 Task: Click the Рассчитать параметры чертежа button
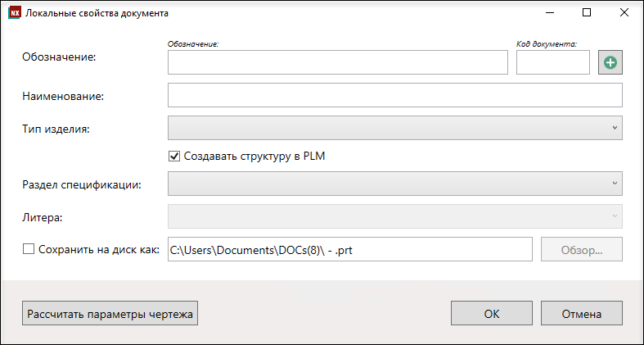pyautogui.click(x=110, y=313)
